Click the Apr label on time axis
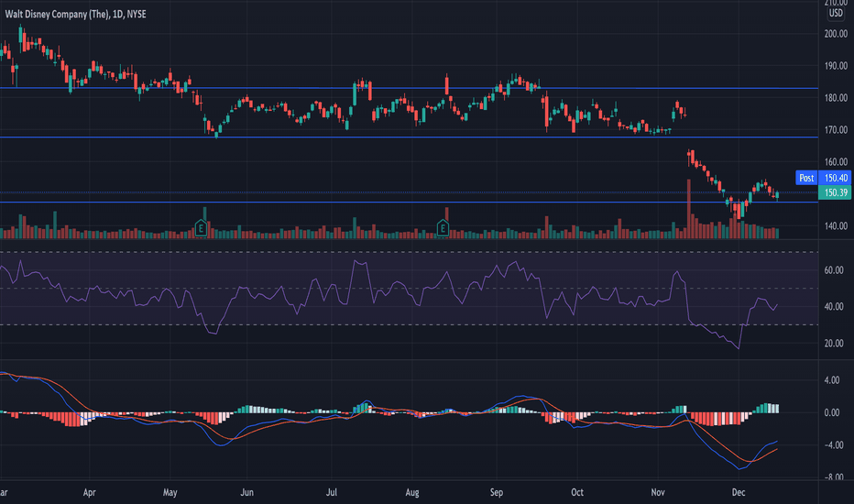 point(89,493)
